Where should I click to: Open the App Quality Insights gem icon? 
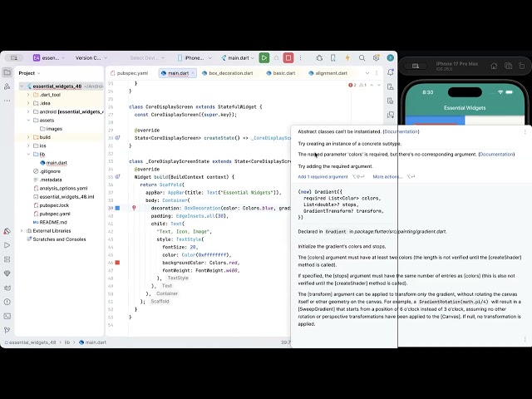point(7,273)
